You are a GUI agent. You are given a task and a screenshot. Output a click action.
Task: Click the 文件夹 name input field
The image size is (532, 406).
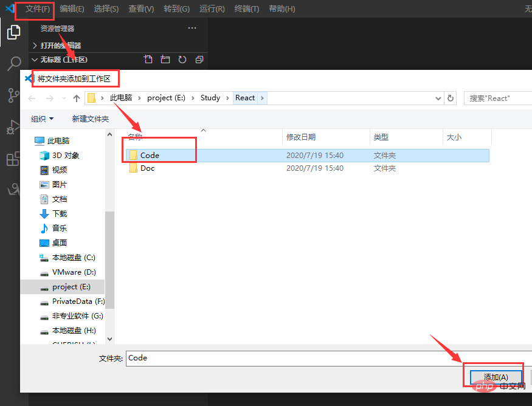pos(329,358)
